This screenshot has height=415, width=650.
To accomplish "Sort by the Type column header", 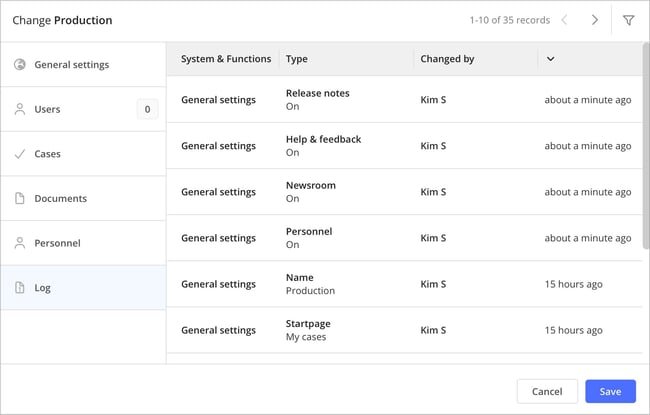I will pos(297,59).
